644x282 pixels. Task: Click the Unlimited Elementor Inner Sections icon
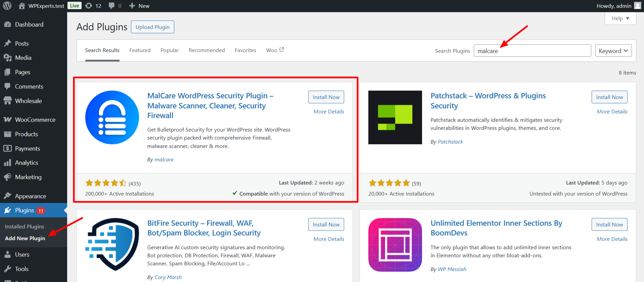395,245
